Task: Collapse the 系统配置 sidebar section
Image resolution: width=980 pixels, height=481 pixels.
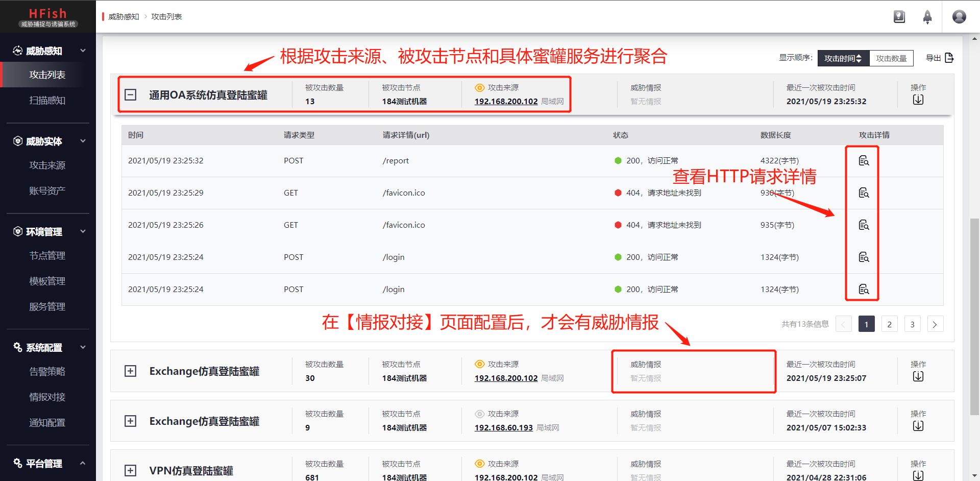Action: [83, 347]
